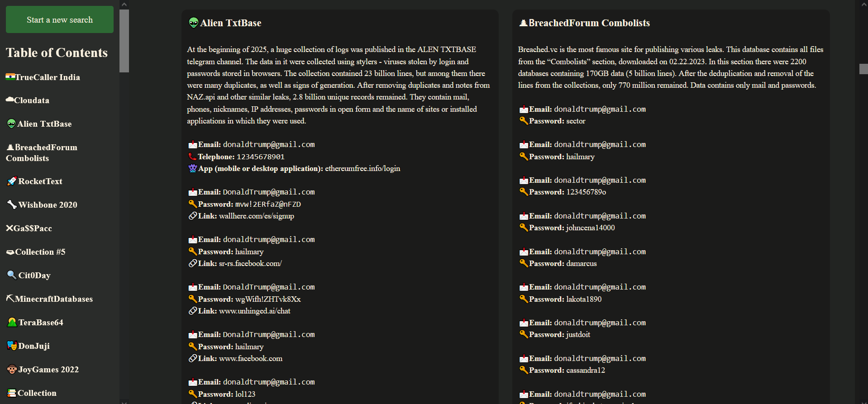Click the skull icon before the App field

[x=192, y=168]
